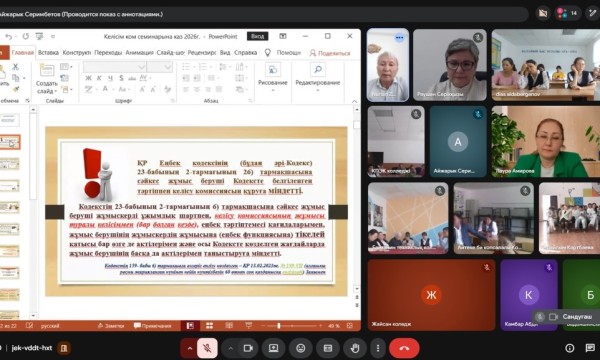Select the highlighted second slide thumbnail

pyautogui.click(x=10, y=142)
